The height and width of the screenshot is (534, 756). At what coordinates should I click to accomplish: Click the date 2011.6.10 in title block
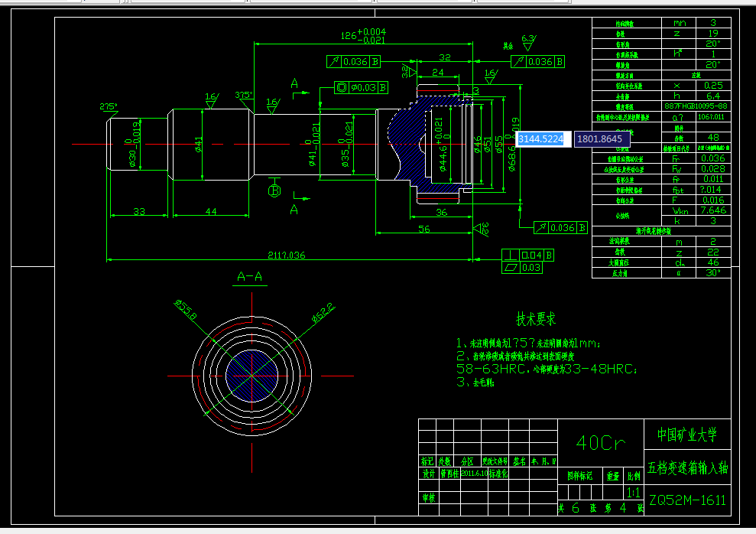[474, 474]
